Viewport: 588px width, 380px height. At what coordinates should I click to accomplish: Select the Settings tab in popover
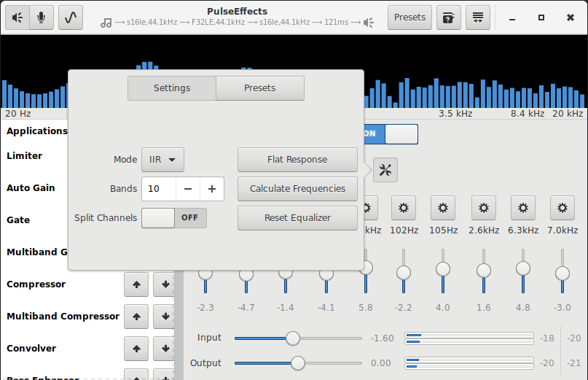(x=172, y=88)
